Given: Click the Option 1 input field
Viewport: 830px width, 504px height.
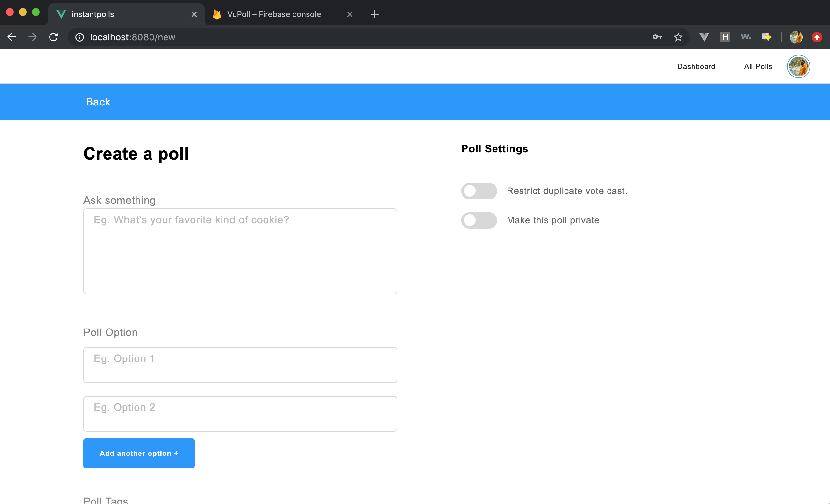Looking at the screenshot, I should (240, 365).
